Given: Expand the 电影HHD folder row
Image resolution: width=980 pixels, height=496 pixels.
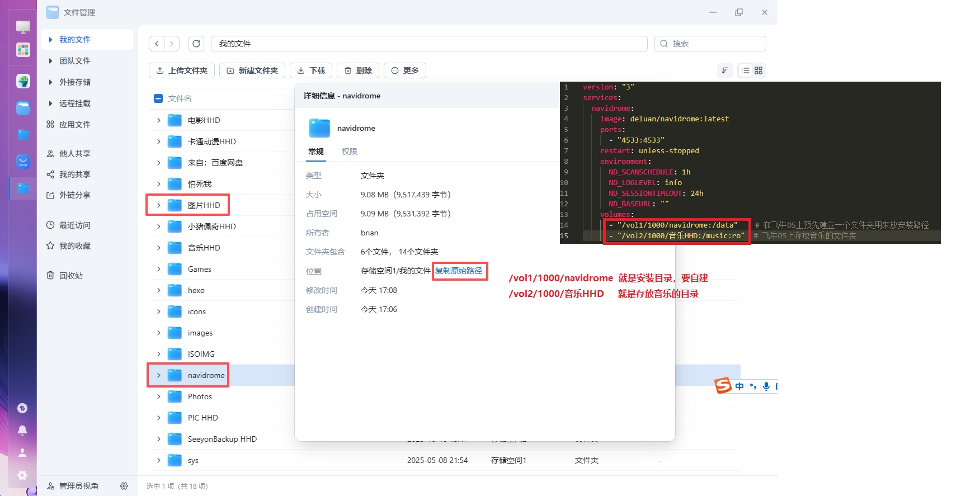Looking at the screenshot, I should coord(159,120).
